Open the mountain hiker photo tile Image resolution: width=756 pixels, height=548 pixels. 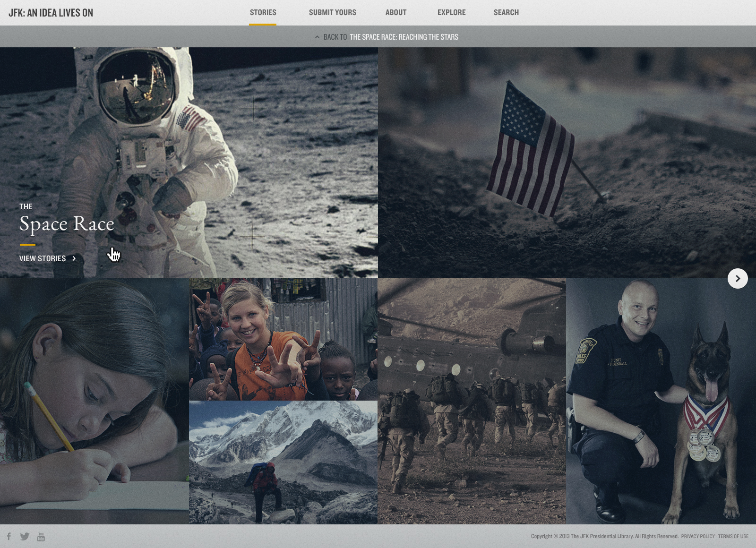click(283, 462)
